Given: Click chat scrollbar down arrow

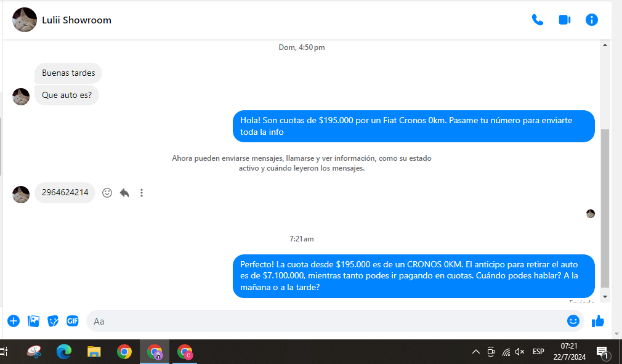Looking at the screenshot, I should (605, 297).
